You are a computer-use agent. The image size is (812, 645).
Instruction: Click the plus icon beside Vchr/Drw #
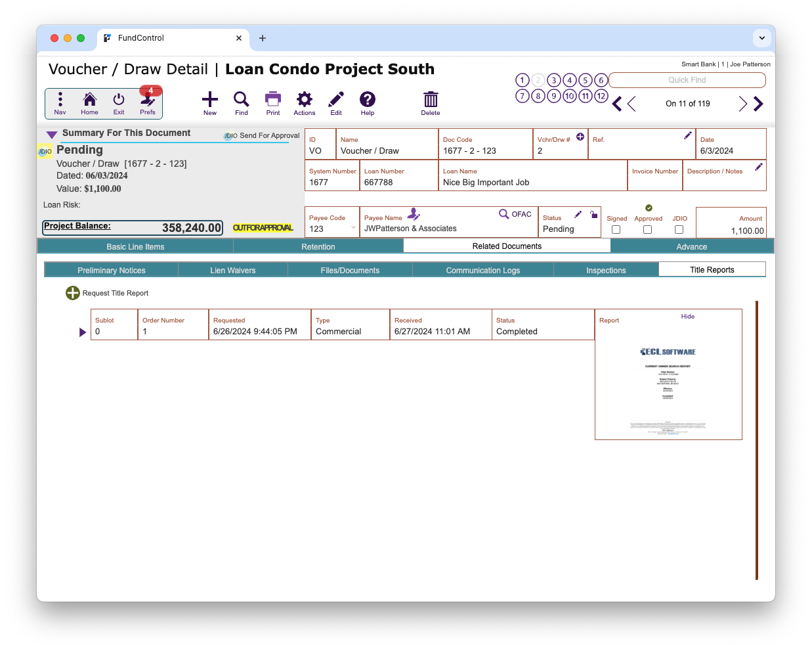click(x=580, y=137)
